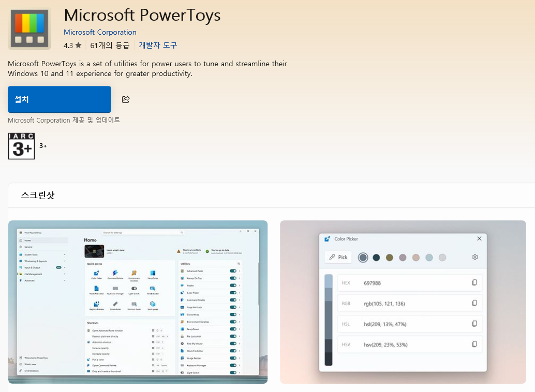
Task: Close the Color Picker window
Action: 479,238
